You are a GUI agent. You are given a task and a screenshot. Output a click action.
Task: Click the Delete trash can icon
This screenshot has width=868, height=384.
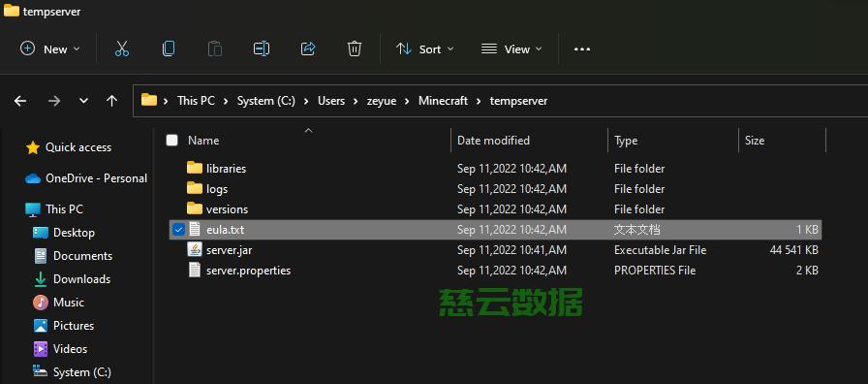355,48
